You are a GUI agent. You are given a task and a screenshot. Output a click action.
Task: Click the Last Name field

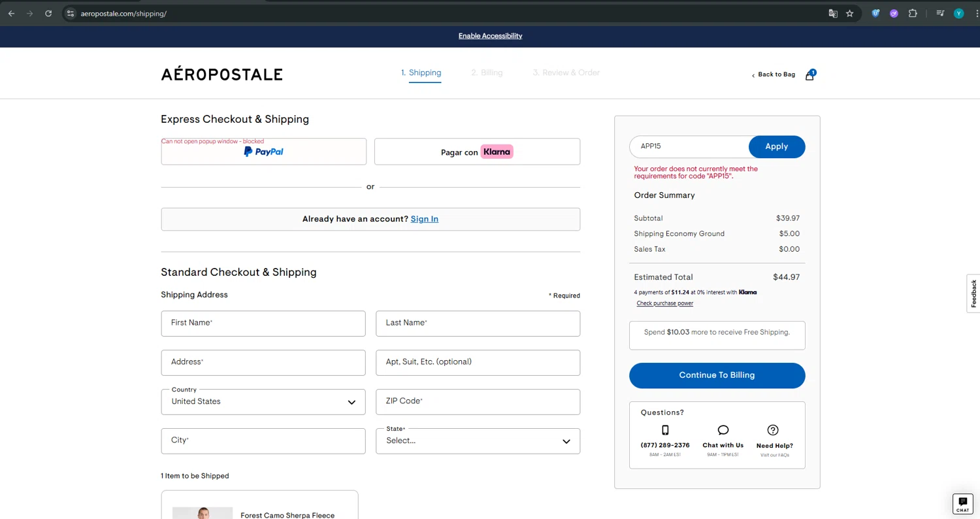click(x=478, y=324)
